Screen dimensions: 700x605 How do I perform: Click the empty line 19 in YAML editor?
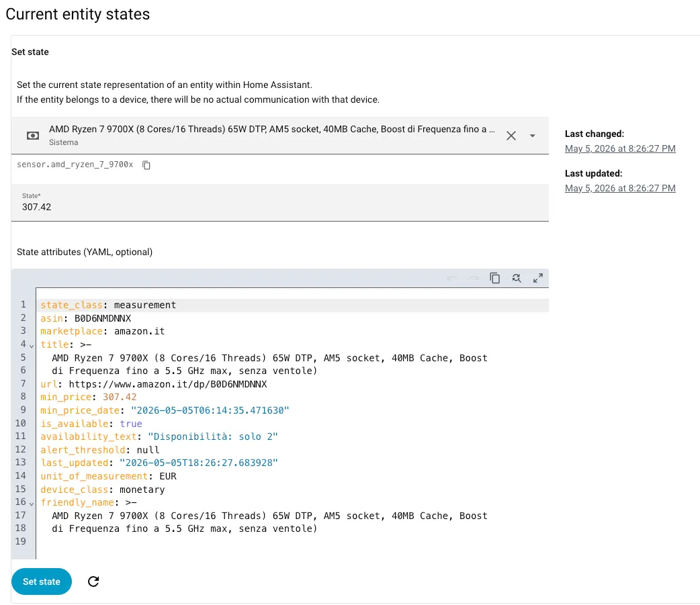click(292, 542)
